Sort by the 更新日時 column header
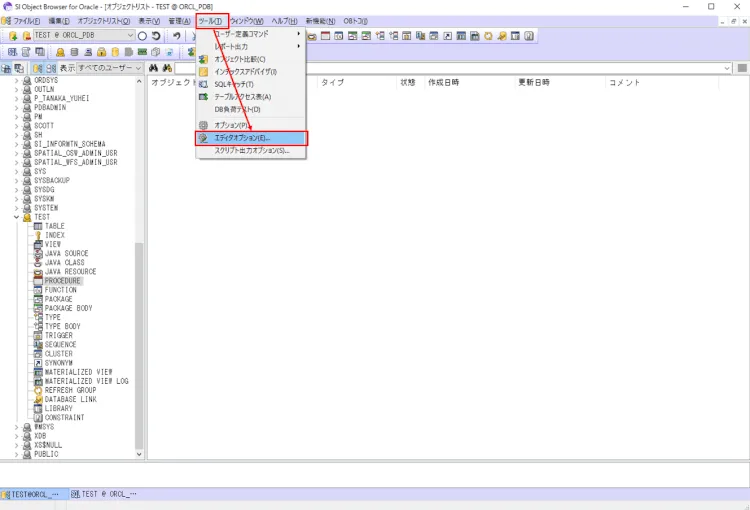Viewport: 750px width, 510px height. point(559,82)
